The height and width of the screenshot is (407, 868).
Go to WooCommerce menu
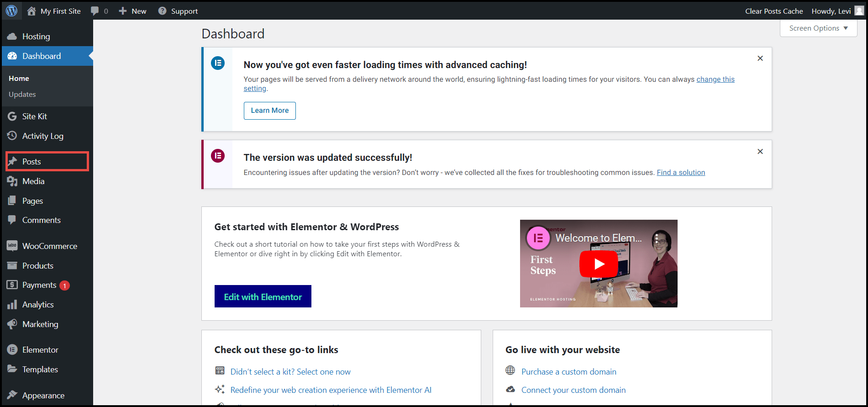click(47, 246)
